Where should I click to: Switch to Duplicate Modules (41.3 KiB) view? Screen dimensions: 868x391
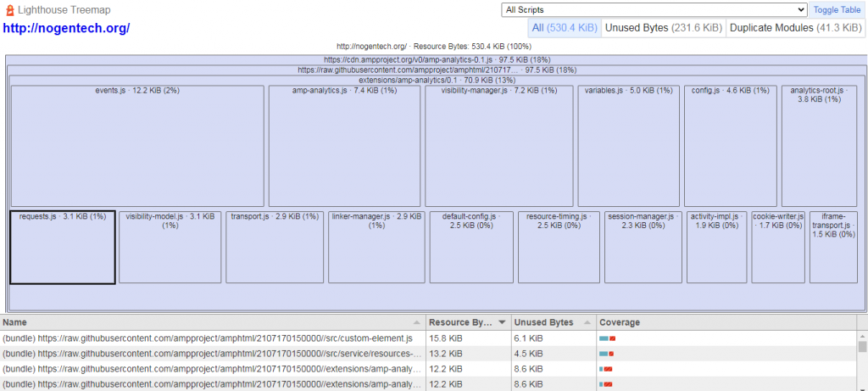pyautogui.click(x=795, y=28)
